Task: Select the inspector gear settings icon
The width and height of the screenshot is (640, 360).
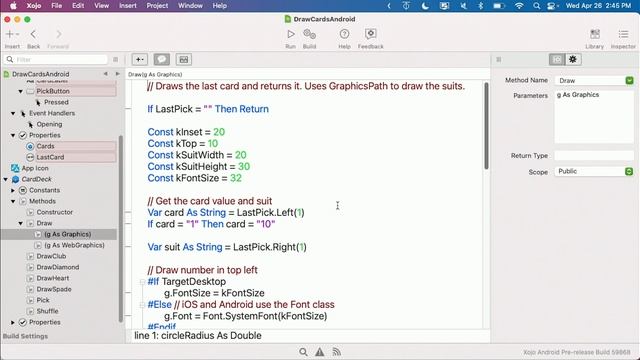Action: [x=573, y=60]
